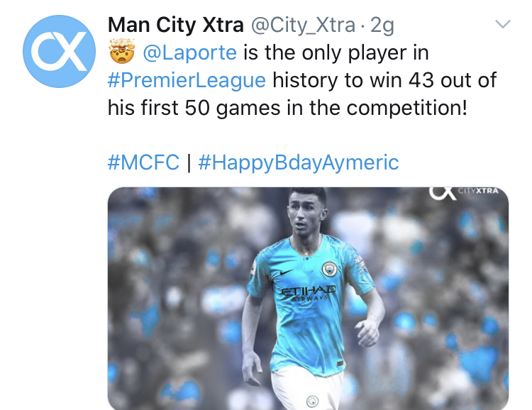Click the Etihad Airways sponsor text
This screenshot has height=410, width=532.
click(x=309, y=293)
